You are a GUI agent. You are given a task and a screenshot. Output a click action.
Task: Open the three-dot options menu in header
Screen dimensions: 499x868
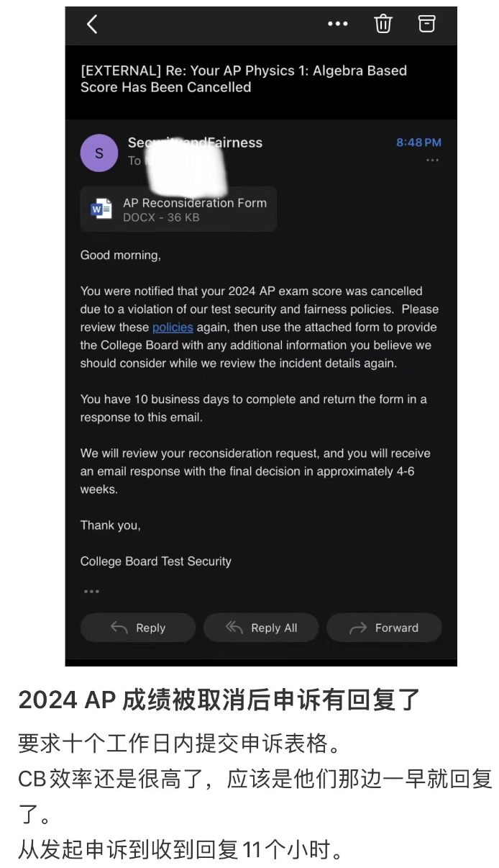[x=337, y=24]
